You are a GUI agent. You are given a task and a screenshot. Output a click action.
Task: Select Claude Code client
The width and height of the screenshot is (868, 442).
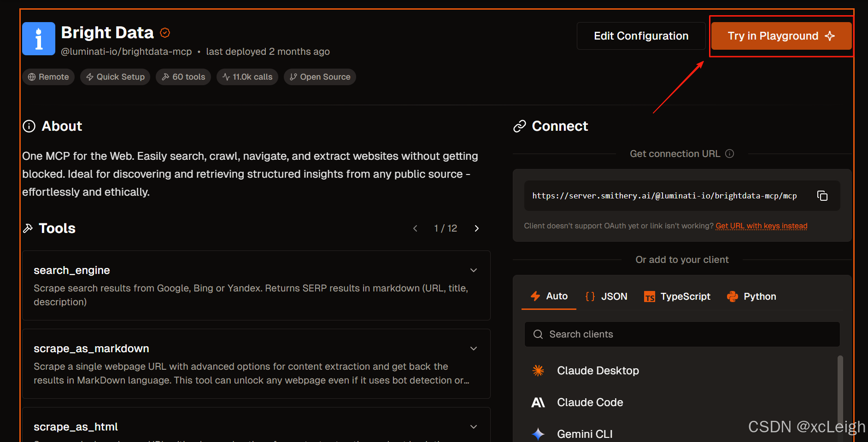[590, 402]
